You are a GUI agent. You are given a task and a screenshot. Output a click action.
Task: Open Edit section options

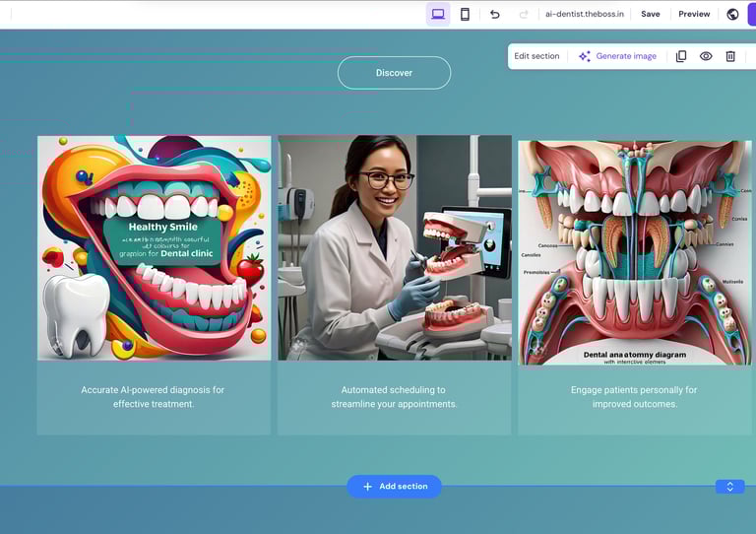[x=536, y=56]
